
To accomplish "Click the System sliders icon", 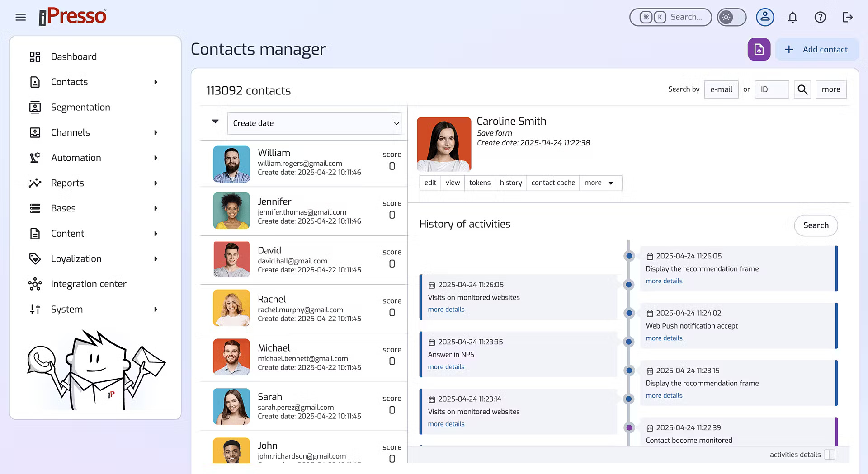I will 35,310.
